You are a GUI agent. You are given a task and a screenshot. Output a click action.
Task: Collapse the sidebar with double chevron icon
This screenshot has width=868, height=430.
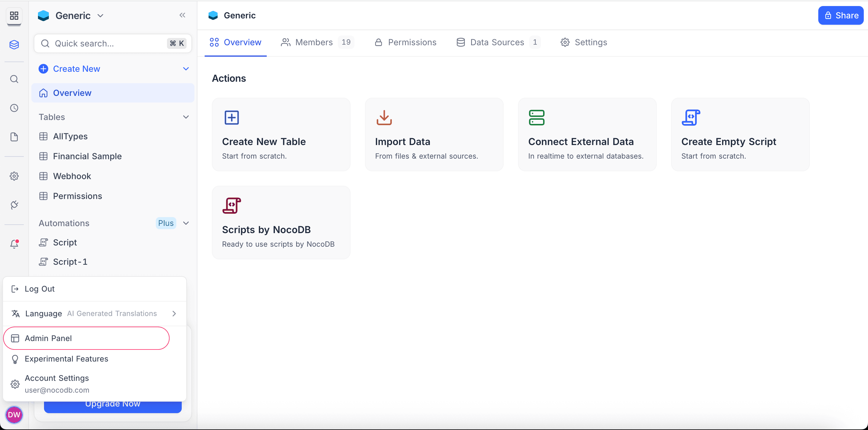pos(182,15)
